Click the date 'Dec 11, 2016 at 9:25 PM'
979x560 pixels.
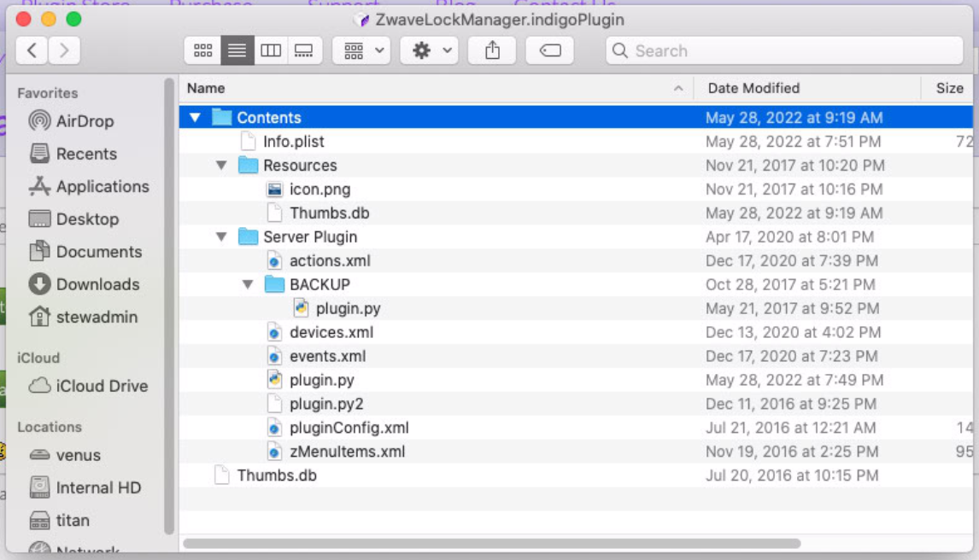click(x=791, y=404)
